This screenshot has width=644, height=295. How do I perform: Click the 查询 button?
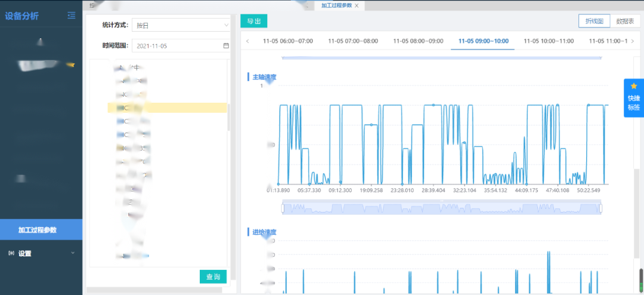click(213, 276)
